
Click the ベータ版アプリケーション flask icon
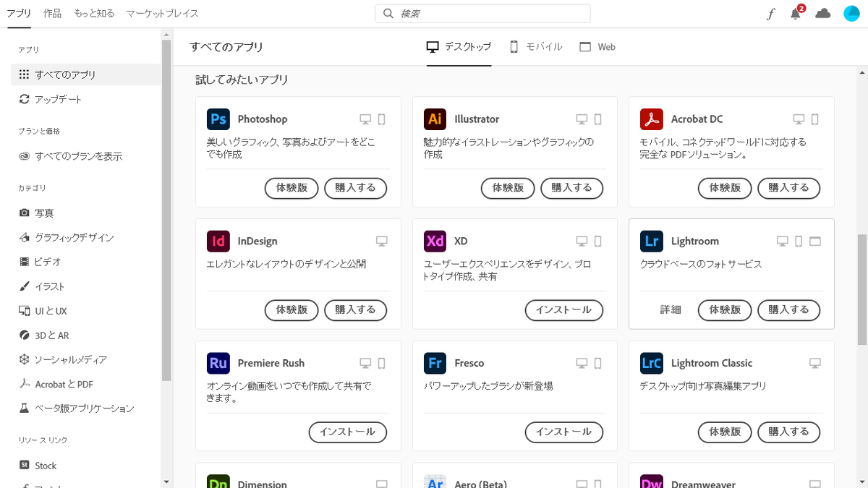point(25,408)
